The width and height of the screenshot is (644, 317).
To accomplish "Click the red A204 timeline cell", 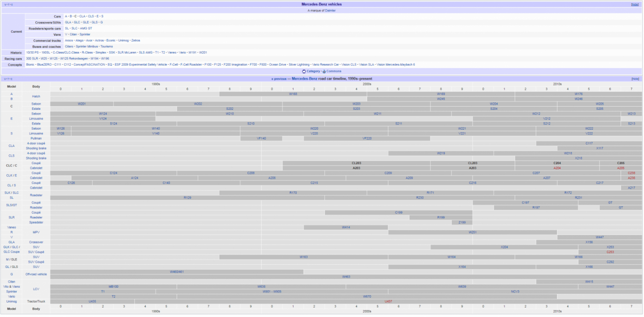I will (x=557, y=168).
